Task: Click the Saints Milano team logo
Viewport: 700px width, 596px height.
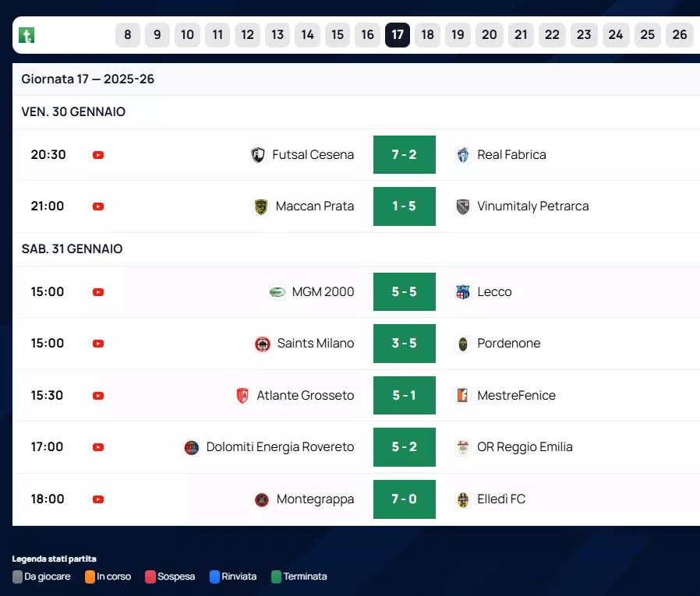Action: pyautogui.click(x=263, y=344)
